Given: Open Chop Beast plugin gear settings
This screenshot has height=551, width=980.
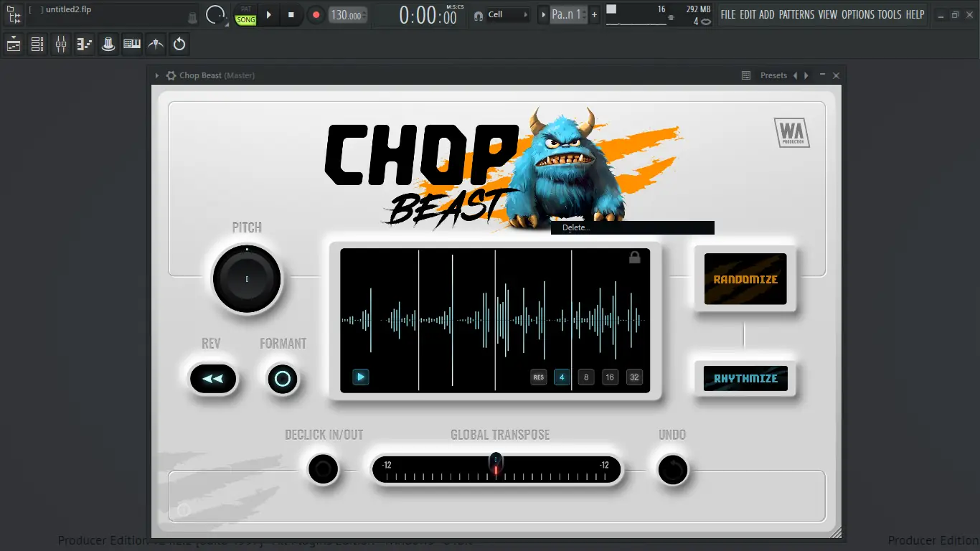Looking at the screenshot, I should (171, 75).
